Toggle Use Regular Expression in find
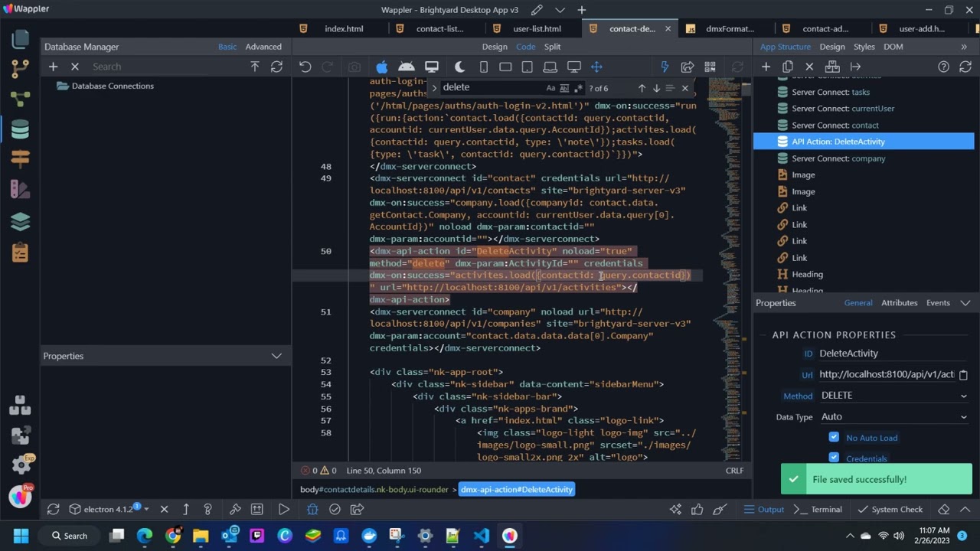The image size is (980, 551). coord(578,88)
